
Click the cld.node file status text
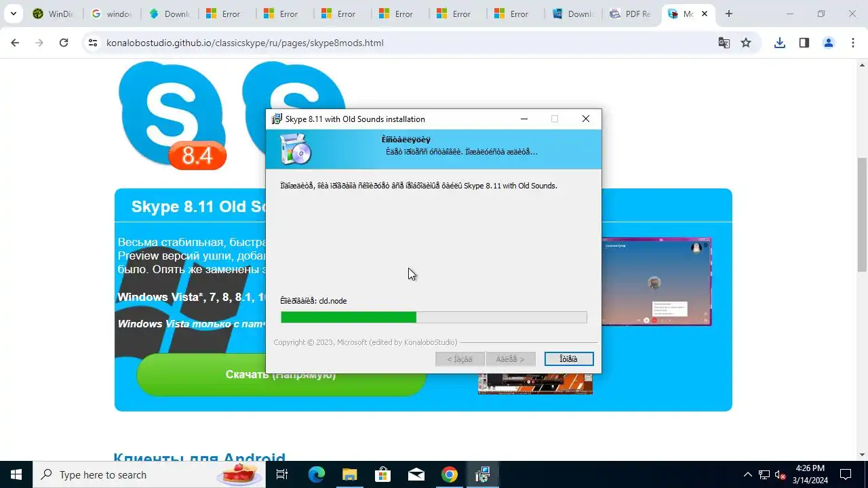tap(313, 301)
